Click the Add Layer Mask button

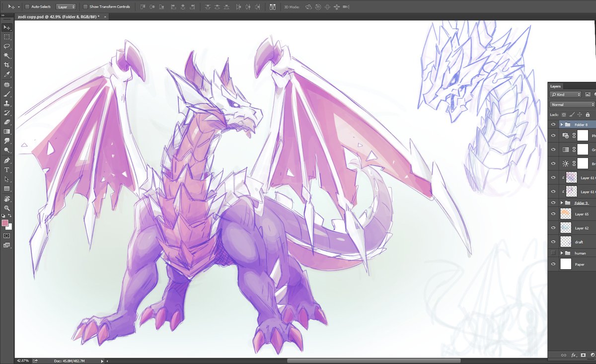tap(584, 356)
